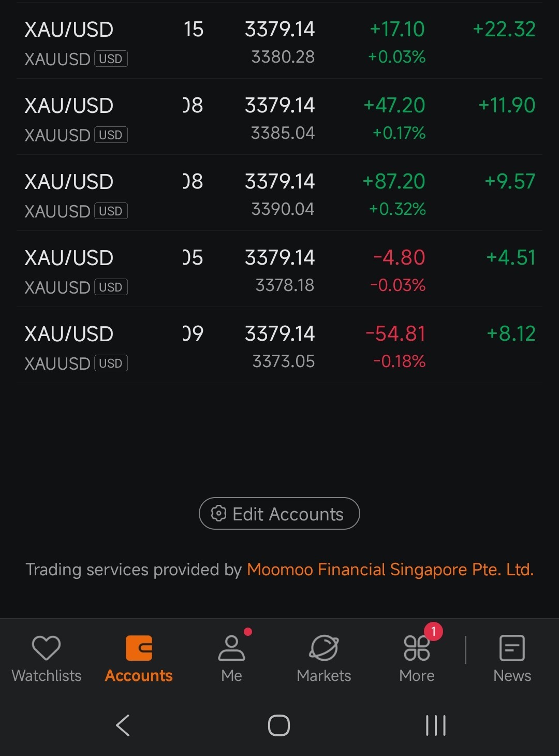
Task: Tap the red notification badge on More
Action: click(433, 631)
